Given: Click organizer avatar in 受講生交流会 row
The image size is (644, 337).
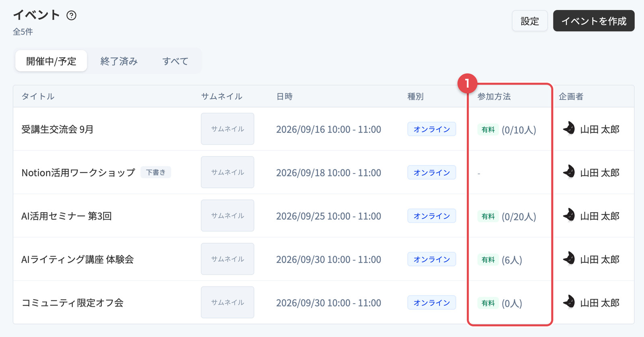Looking at the screenshot, I should [569, 129].
